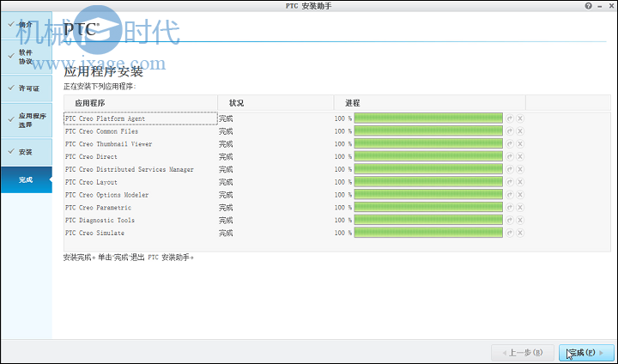The height and width of the screenshot is (364, 618).
Task: Click the retry icon for PTC Creo Options Modeler
Action: pyautogui.click(x=510, y=195)
